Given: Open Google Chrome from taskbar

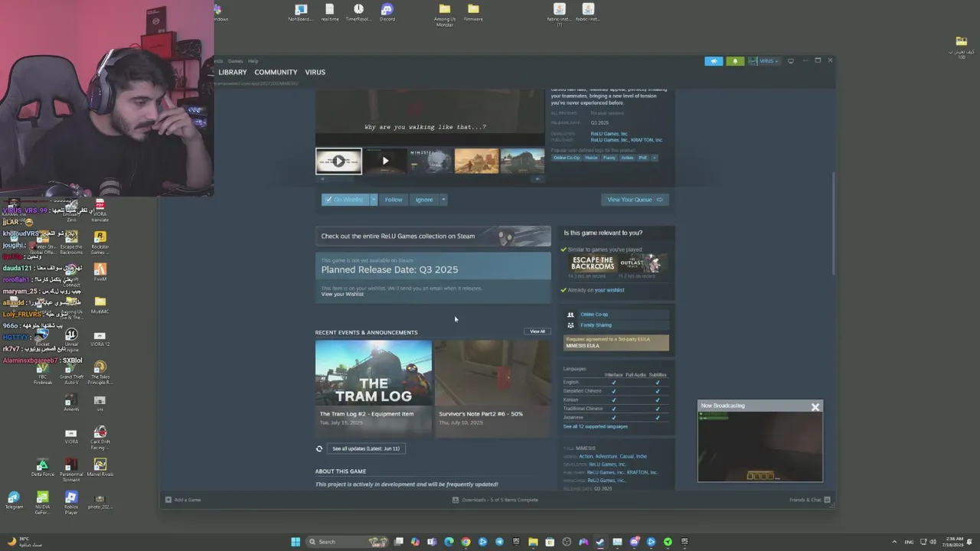Looking at the screenshot, I should pos(465,542).
